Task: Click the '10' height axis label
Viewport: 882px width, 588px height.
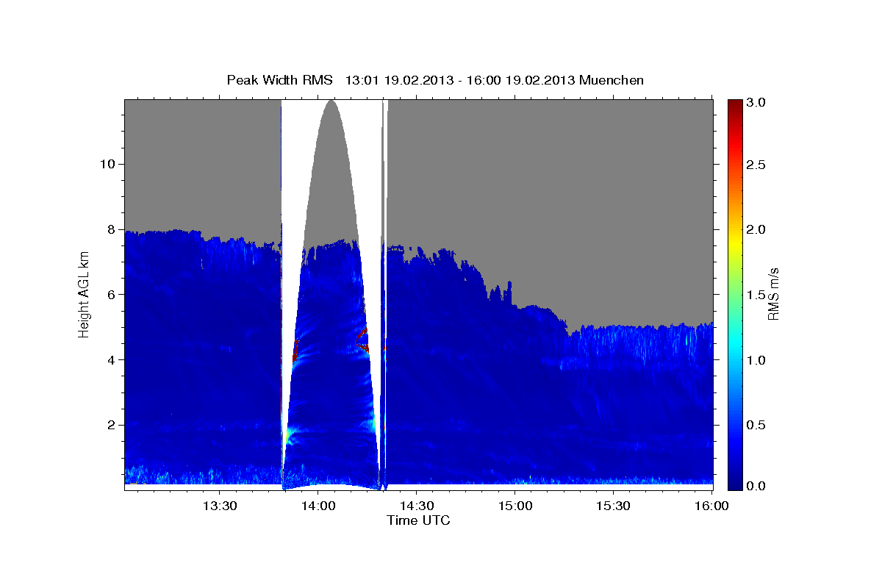Action: (107, 164)
